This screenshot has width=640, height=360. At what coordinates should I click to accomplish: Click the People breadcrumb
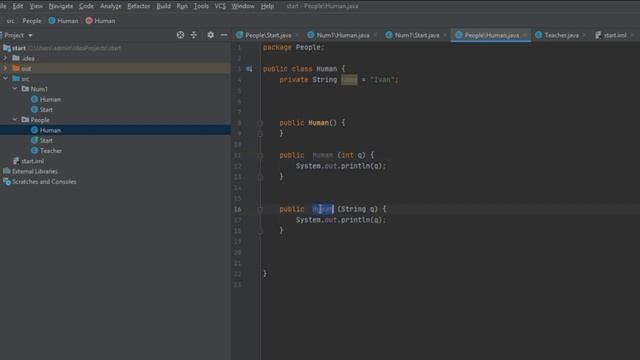32,21
